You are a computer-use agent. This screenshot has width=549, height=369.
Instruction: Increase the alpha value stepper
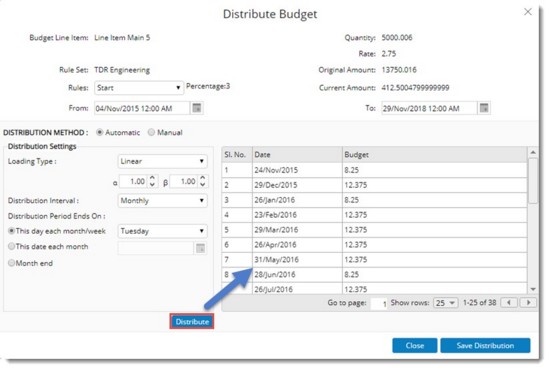[152, 178]
